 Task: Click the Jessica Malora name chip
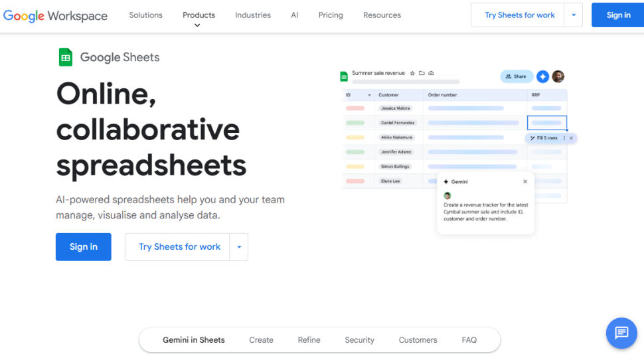click(x=395, y=108)
